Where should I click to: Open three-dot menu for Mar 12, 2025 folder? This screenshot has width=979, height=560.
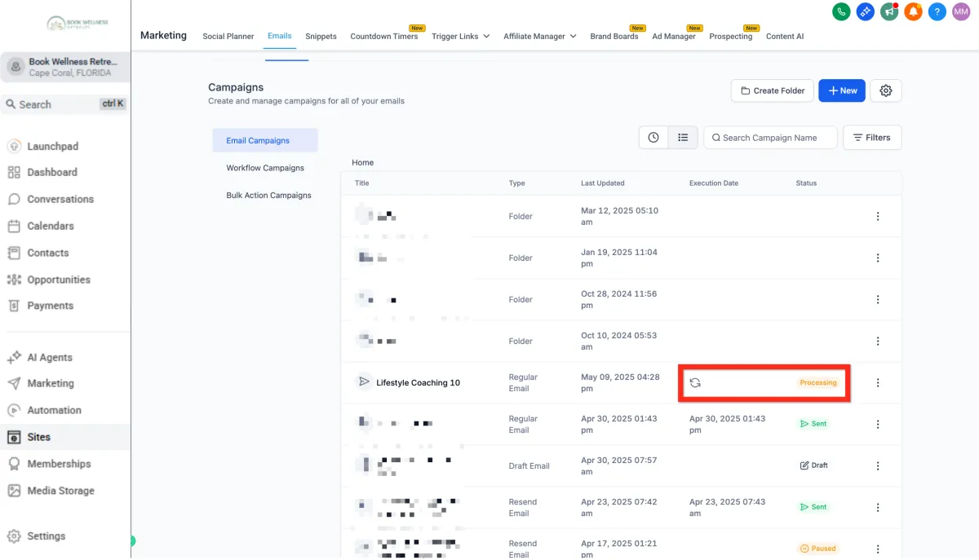coord(878,216)
